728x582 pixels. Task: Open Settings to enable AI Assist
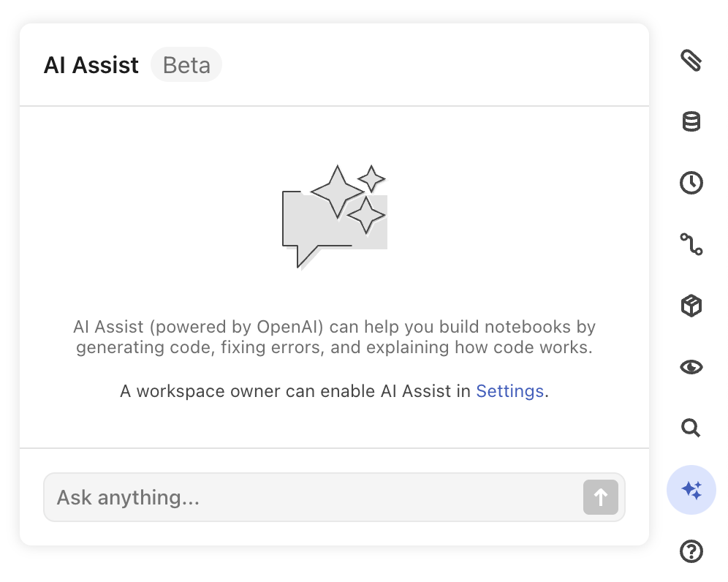[509, 391]
